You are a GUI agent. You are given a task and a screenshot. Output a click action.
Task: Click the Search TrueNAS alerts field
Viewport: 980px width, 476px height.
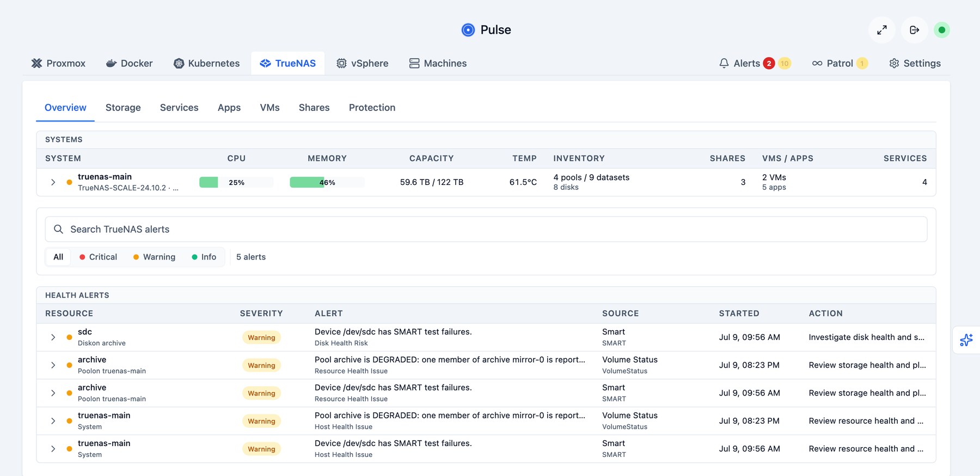[x=486, y=229]
